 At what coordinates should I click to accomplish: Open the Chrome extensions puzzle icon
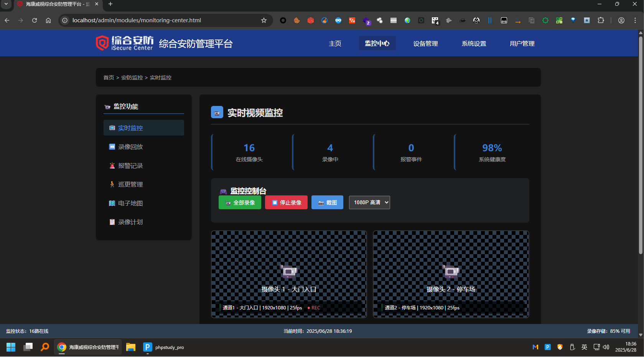coord(601,20)
